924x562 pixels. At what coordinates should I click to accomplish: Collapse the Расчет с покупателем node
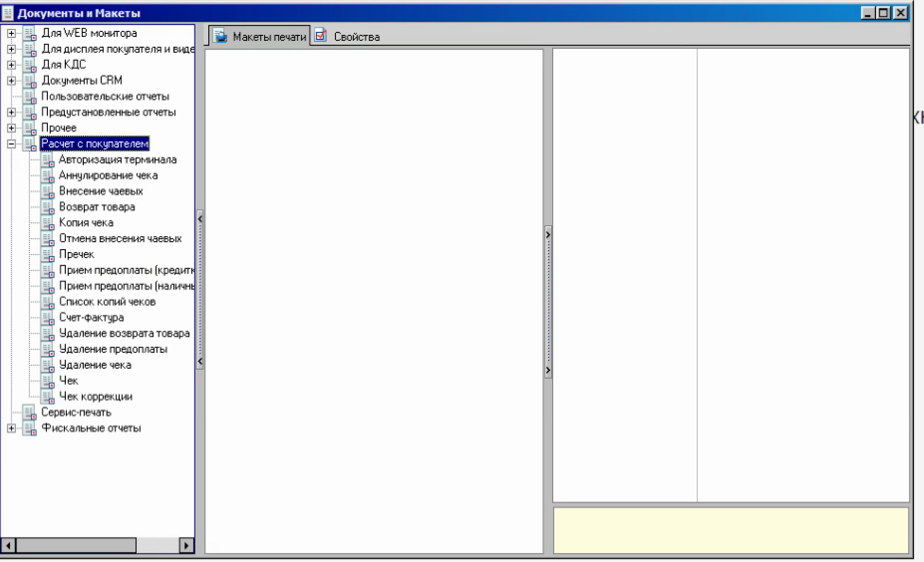coord(11,144)
